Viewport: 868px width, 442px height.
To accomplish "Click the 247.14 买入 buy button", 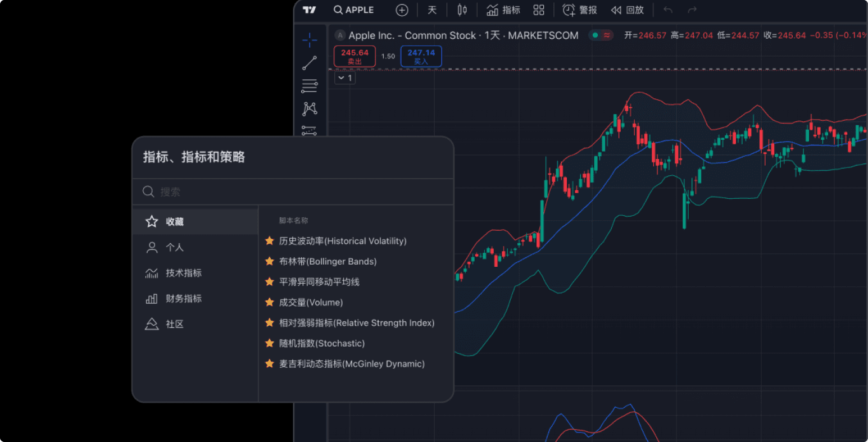I will (x=421, y=56).
